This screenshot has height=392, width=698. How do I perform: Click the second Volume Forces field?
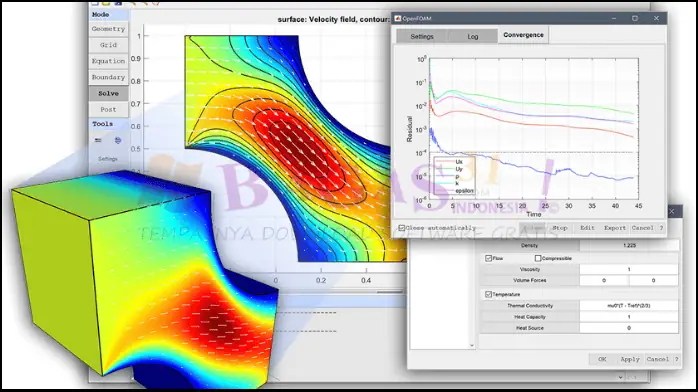click(653, 280)
